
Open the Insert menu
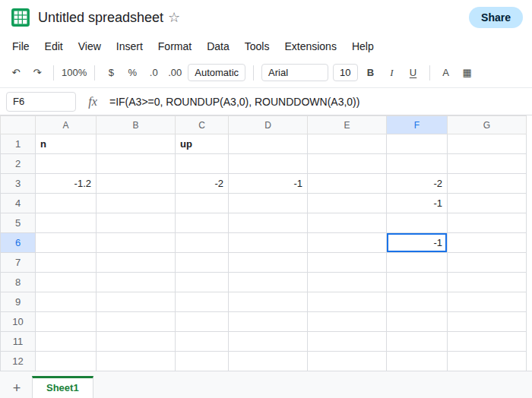[129, 46]
